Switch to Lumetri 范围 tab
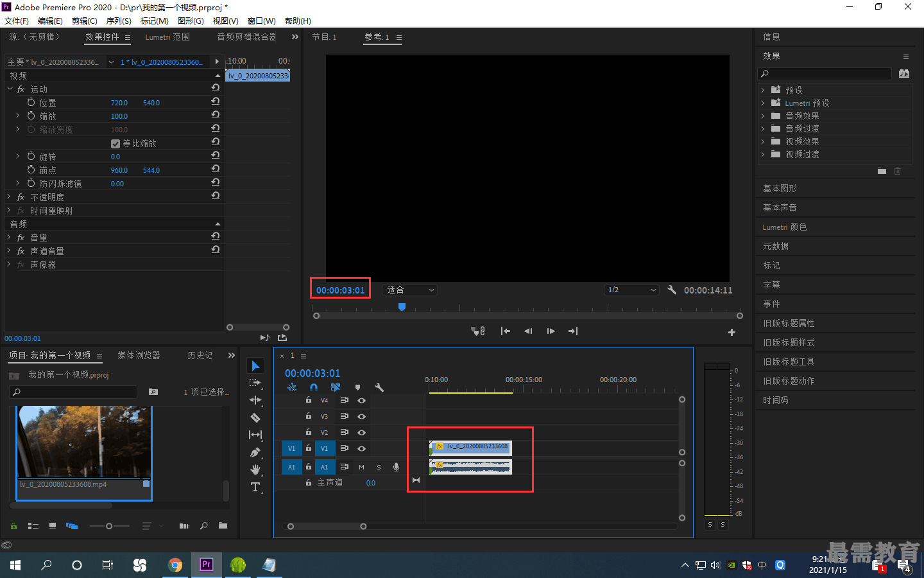This screenshot has width=924, height=578. [x=167, y=37]
